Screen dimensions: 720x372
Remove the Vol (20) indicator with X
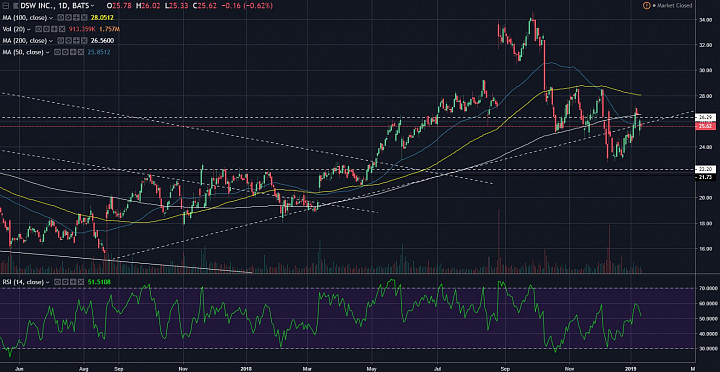62,29
